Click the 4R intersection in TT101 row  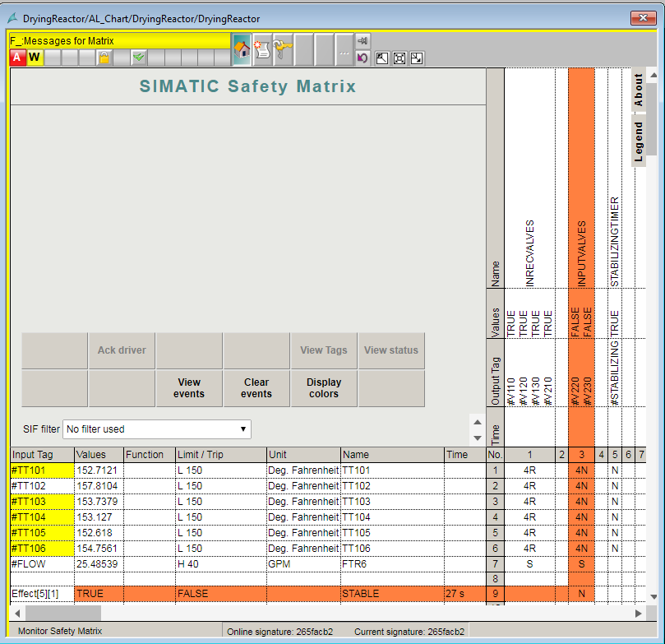point(529,470)
